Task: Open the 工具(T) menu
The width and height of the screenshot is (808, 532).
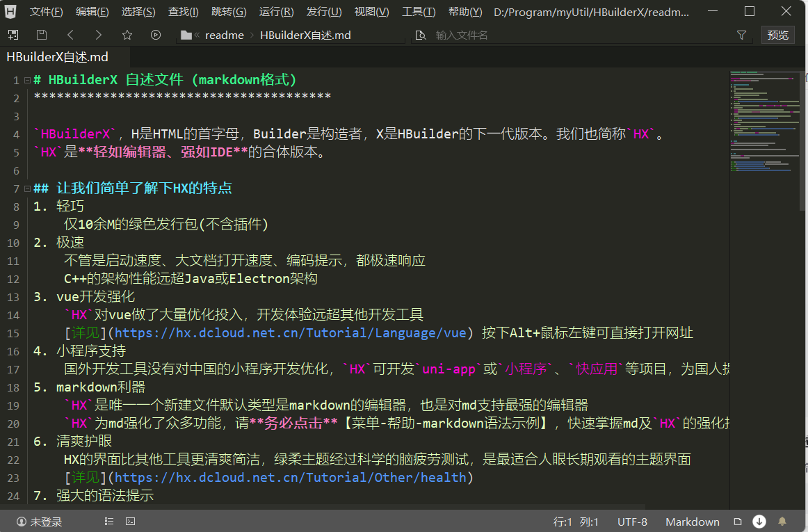Action: (419, 11)
